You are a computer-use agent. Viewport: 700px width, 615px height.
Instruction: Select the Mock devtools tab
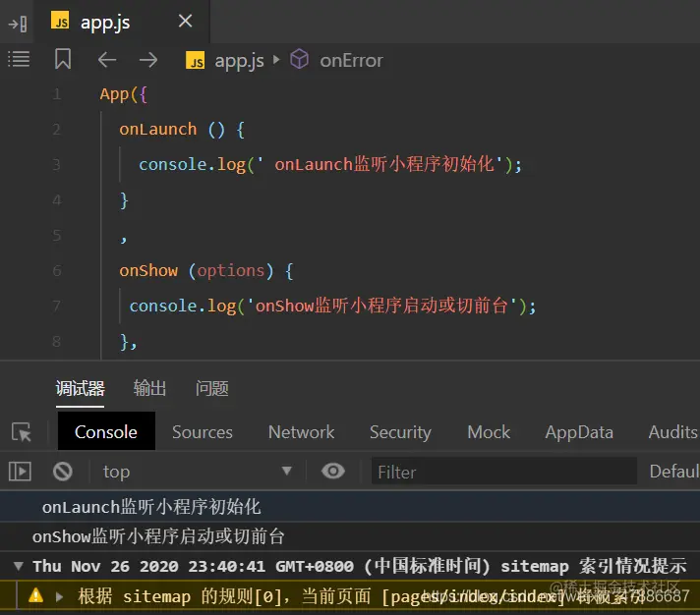489,432
